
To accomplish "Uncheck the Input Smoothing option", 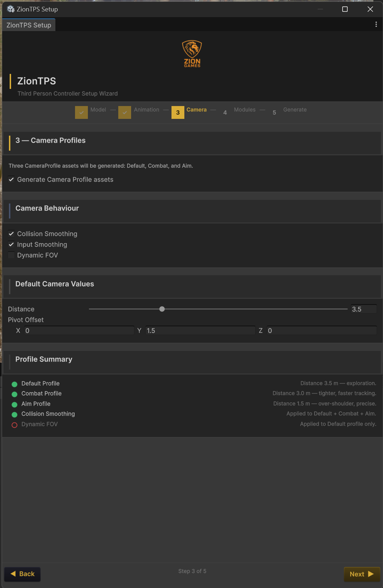I will pos(11,244).
